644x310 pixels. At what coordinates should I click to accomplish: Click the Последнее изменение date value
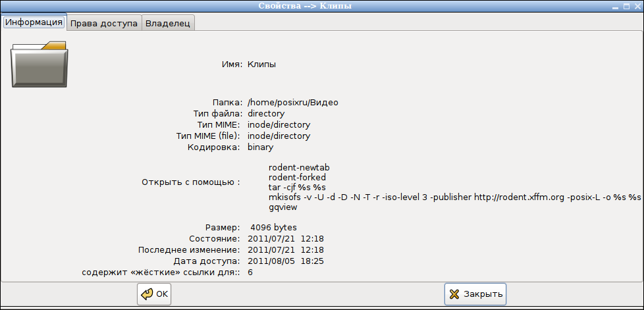[286, 249]
